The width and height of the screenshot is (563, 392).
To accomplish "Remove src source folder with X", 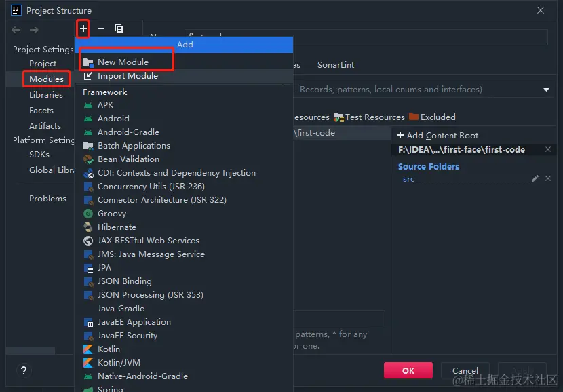I will [x=548, y=178].
